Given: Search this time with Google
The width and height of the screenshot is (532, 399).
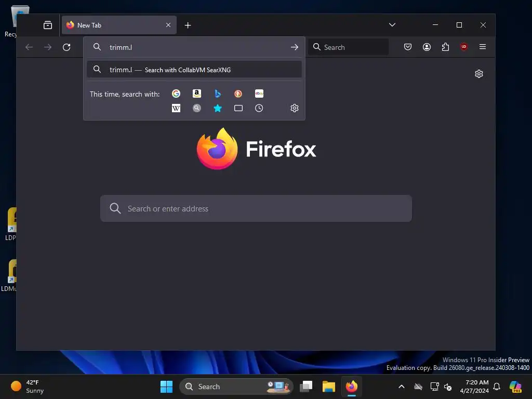Looking at the screenshot, I should pos(176,94).
